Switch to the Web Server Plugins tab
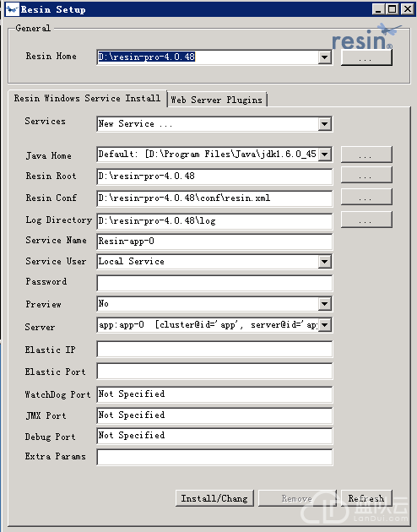Viewport: 417px width, 532px height. (x=217, y=100)
